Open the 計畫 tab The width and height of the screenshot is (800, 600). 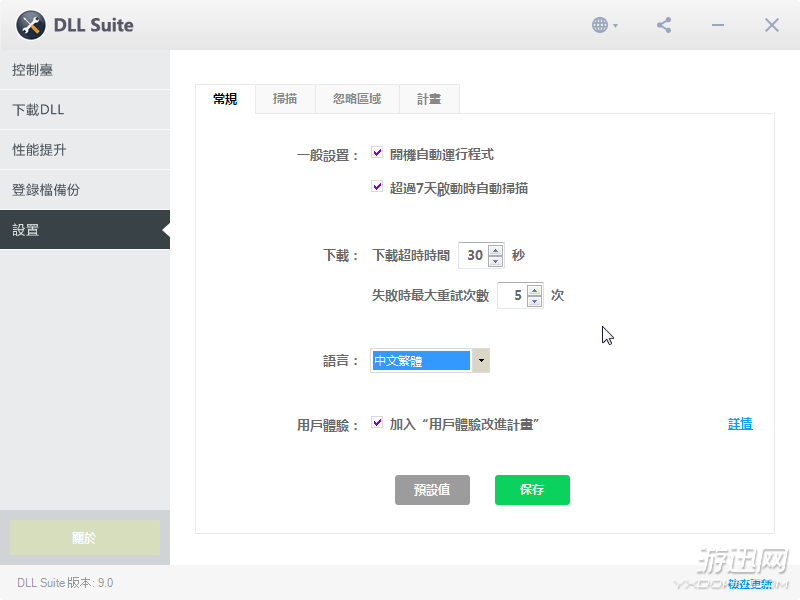pos(429,98)
